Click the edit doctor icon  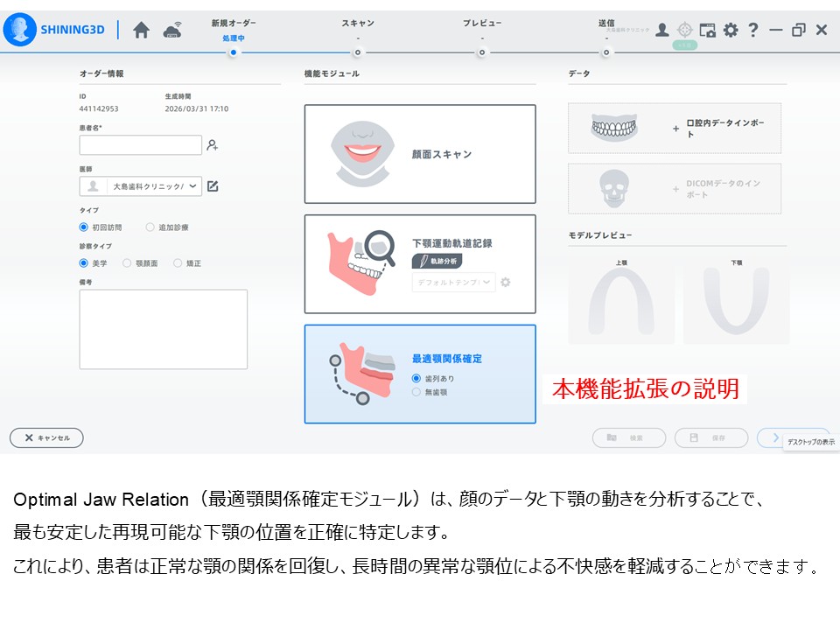213,186
